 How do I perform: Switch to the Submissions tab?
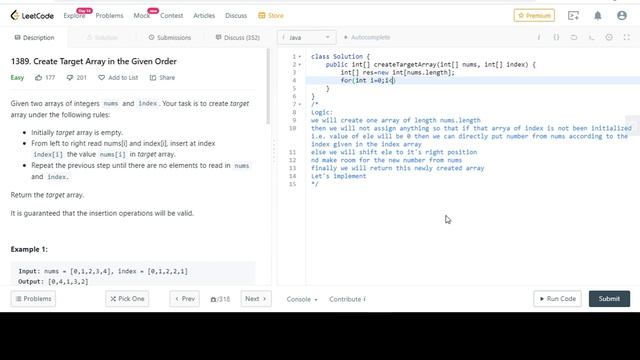tap(170, 38)
